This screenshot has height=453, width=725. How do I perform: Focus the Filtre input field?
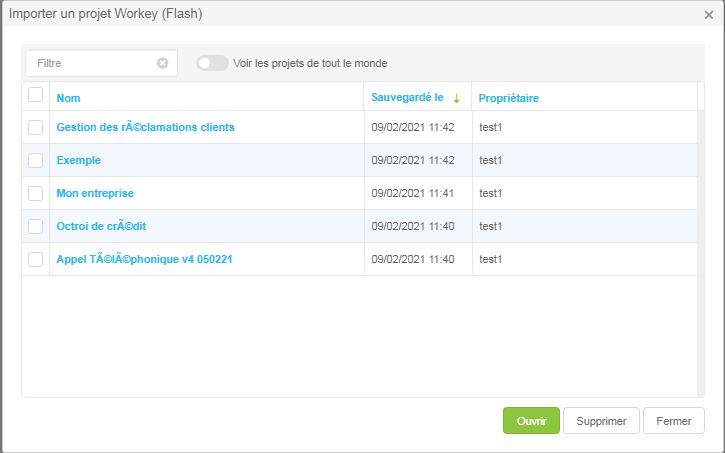pos(93,63)
